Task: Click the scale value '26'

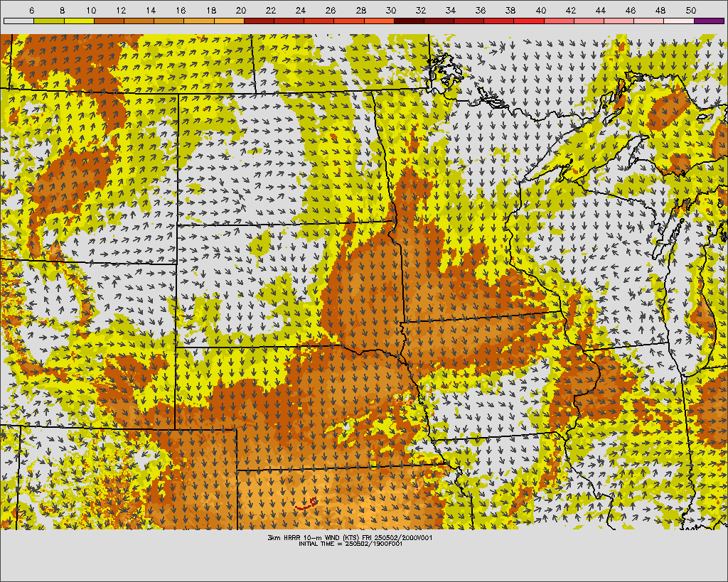Action: tap(331, 10)
